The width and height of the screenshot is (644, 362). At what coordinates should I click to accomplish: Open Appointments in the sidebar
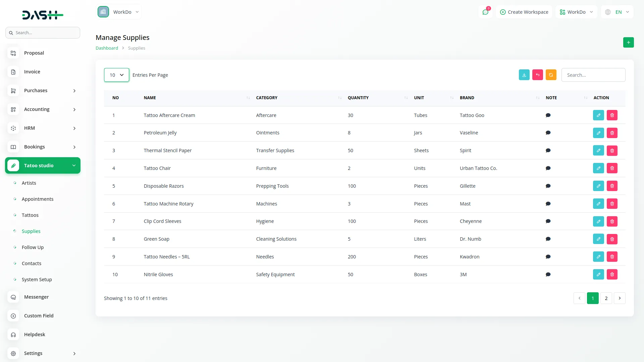(x=38, y=199)
